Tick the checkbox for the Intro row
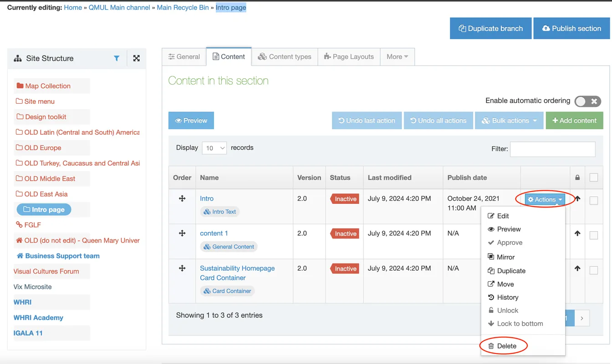 coord(594,200)
